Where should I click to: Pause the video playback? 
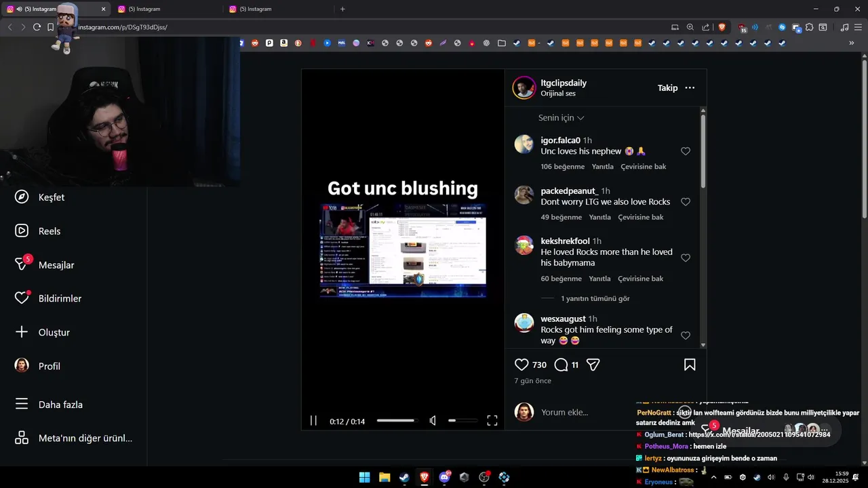[x=313, y=421]
